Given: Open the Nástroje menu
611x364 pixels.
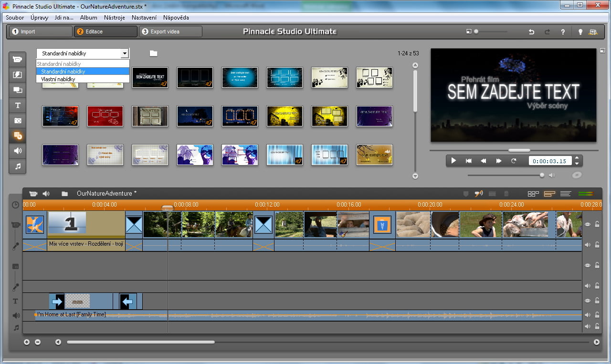Looking at the screenshot, I should (x=114, y=18).
